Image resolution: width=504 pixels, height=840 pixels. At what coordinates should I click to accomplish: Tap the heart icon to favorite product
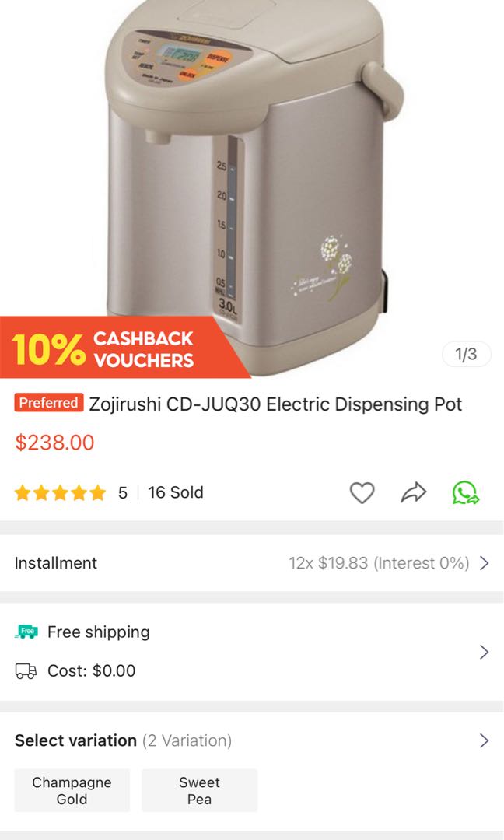pos(362,492)
